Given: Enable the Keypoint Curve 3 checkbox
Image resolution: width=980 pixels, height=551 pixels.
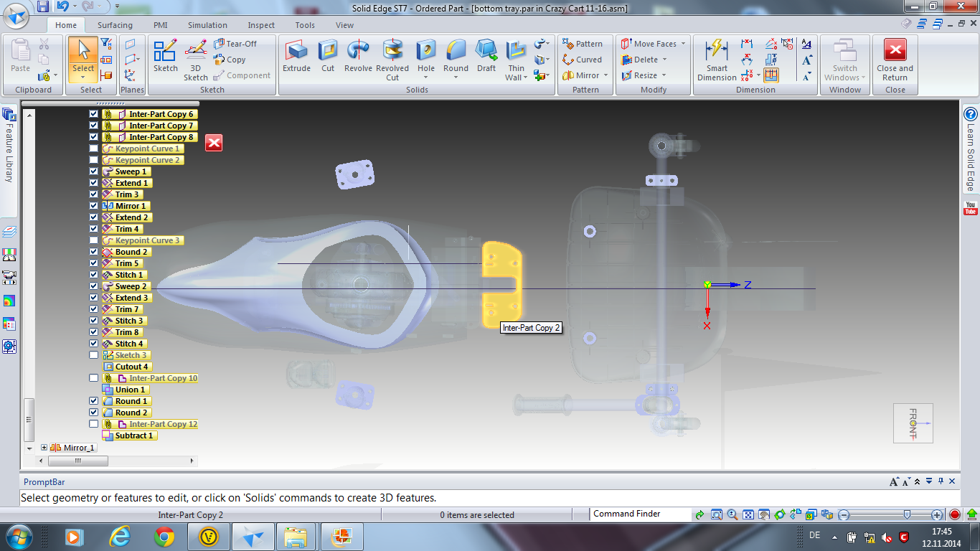Looking at the screenshot, I should click(93, 240).
